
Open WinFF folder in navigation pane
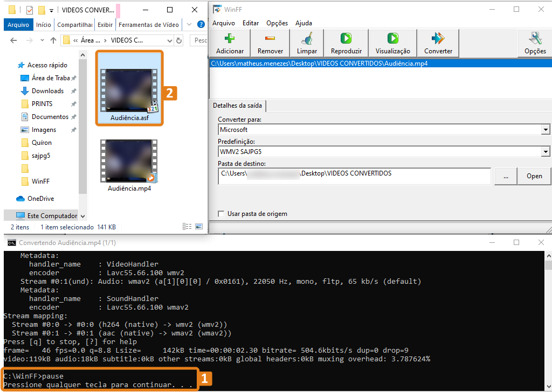click(40, 181)
